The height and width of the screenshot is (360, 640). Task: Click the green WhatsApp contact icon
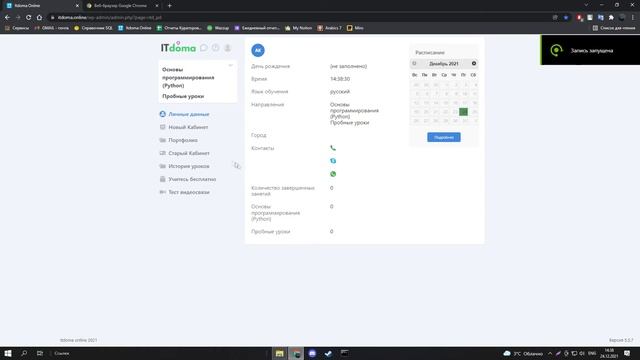pyautogui.click(x=333, y=174)
